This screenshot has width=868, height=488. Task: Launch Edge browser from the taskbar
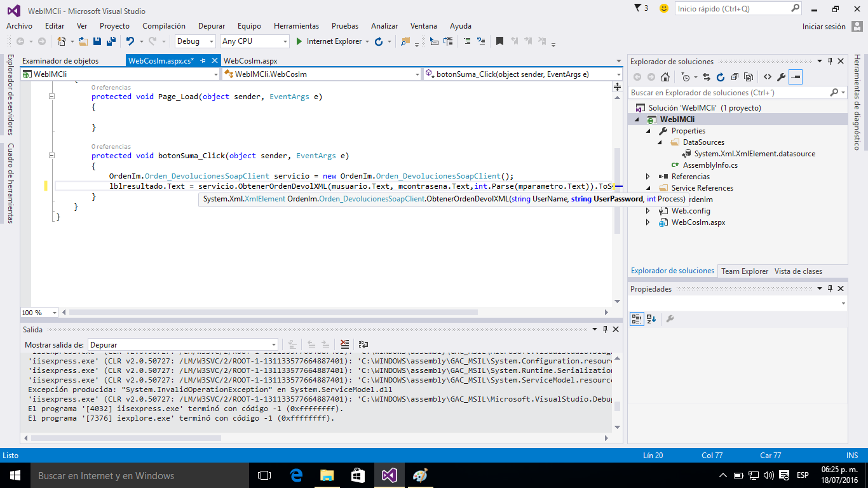(296, 475)
